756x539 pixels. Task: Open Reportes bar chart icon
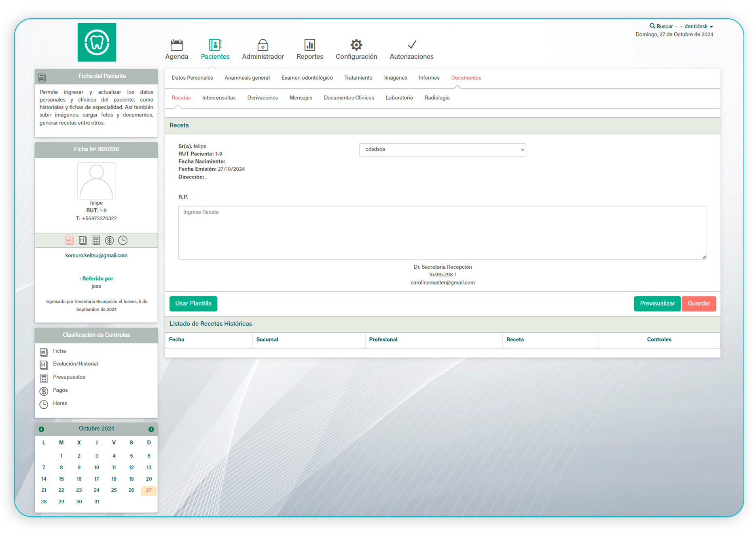pyautogui.click(x=309, y=45)
